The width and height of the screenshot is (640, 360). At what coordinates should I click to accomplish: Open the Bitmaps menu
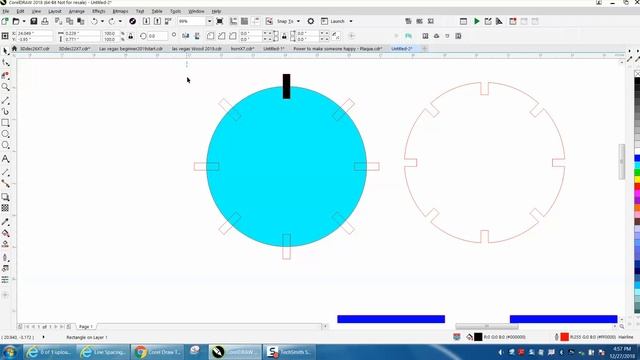click(x=120, y=11)
